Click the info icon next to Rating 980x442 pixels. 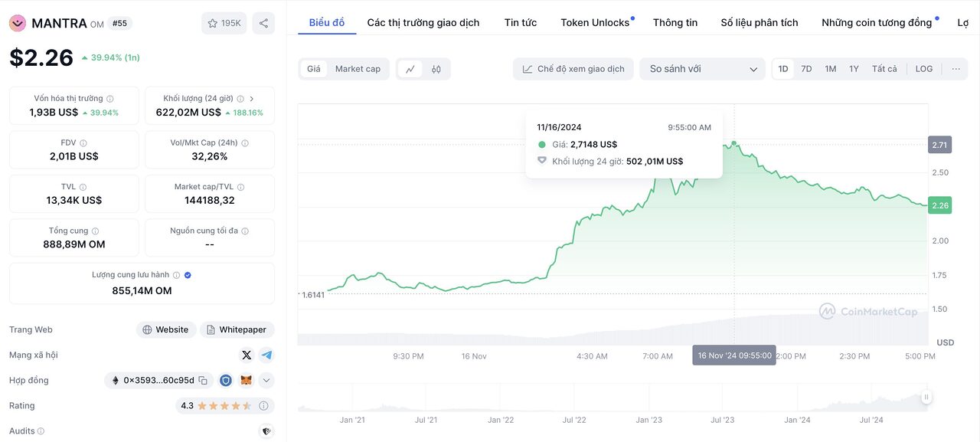263,406
